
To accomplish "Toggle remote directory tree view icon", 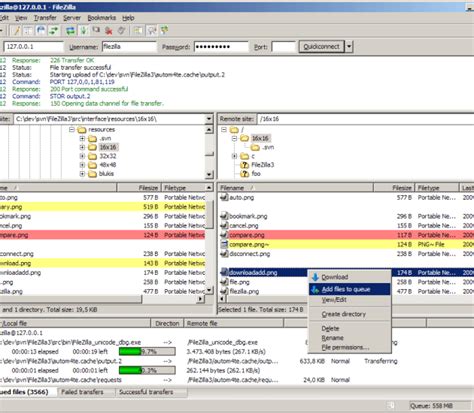I will tap(41, 31).
